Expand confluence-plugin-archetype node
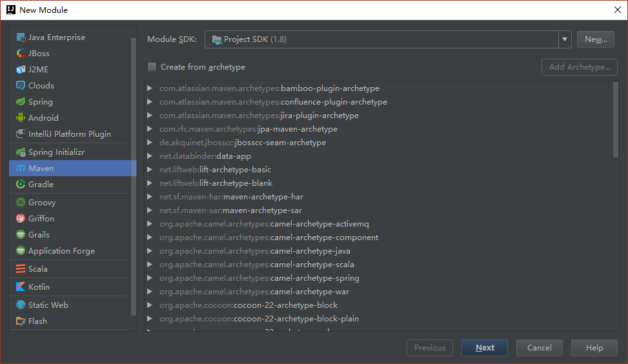 point(149,102)
